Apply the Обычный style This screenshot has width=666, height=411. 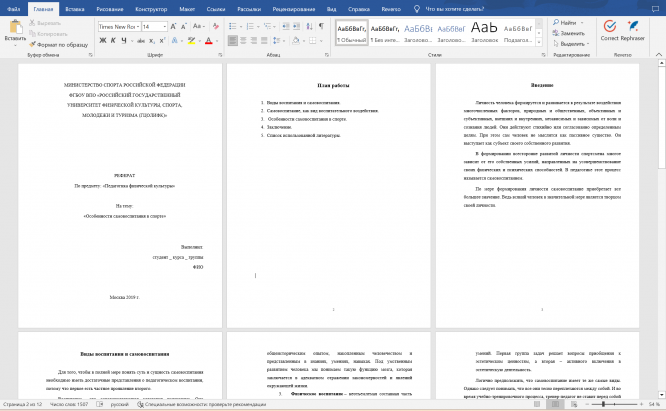[x=352, y=33]
